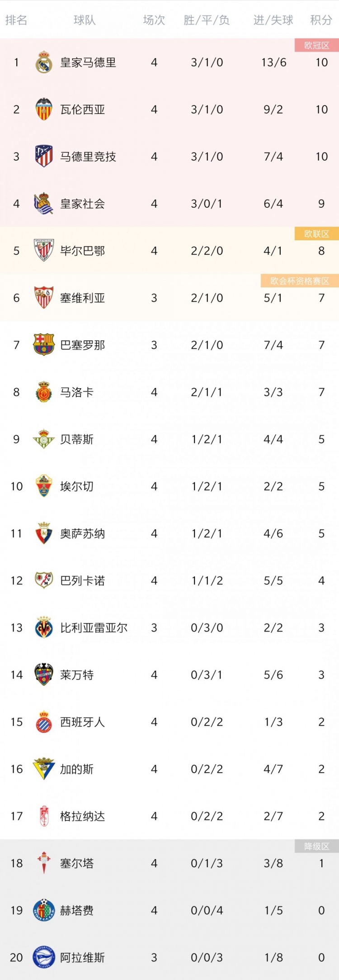The width and height of the screenshot is (339, 980).
Task: Click the 胜/平/负 column header
Action: (x=207, y=20)
